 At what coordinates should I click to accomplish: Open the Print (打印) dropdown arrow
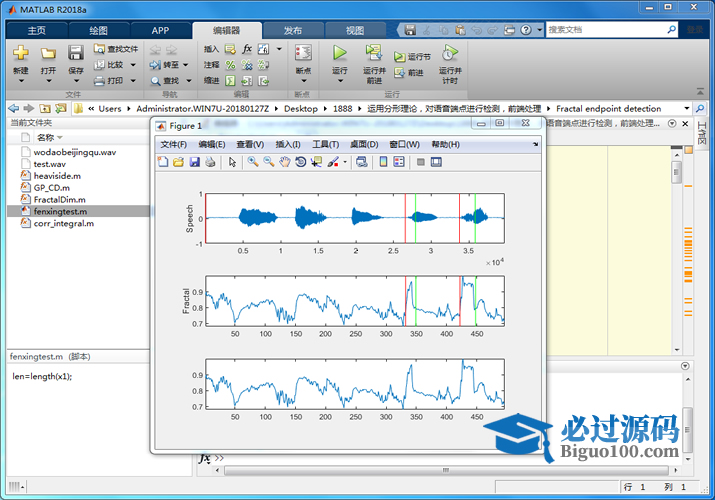pyautogui.click(x=133, y=81)
